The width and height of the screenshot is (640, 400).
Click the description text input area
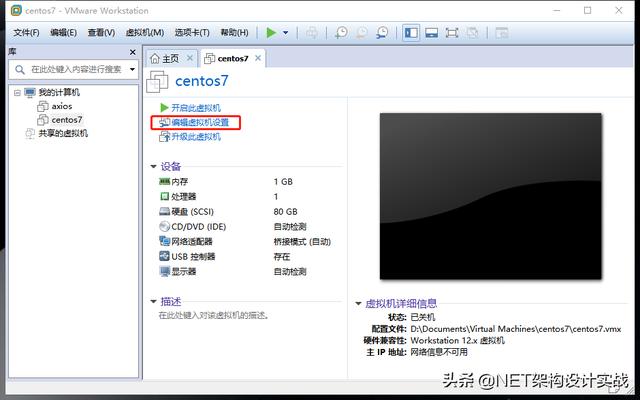click(x=213, y=316)
